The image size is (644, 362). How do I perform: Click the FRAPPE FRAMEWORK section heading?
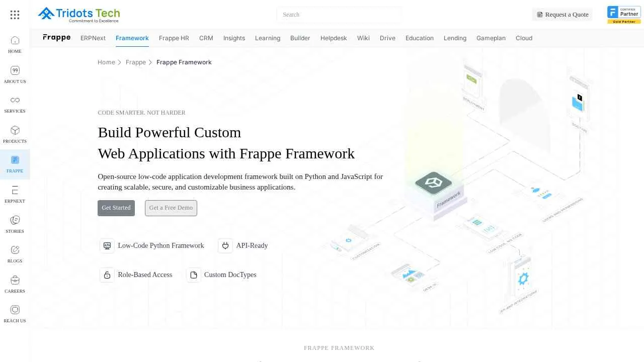339,348
